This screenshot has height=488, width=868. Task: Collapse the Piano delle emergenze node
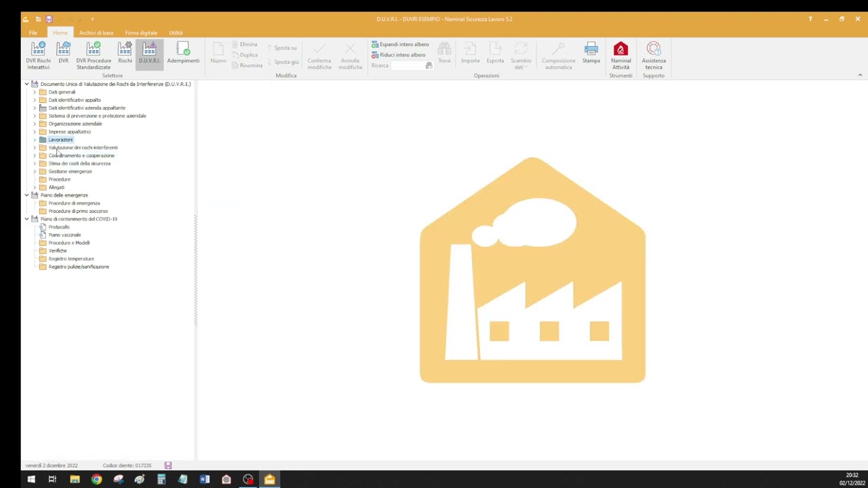pos(26,195)
